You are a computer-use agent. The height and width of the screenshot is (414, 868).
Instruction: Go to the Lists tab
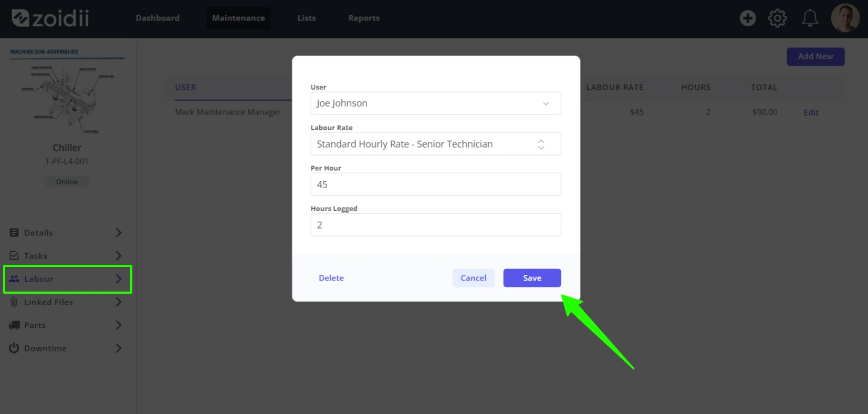click(x=307, y=18)
